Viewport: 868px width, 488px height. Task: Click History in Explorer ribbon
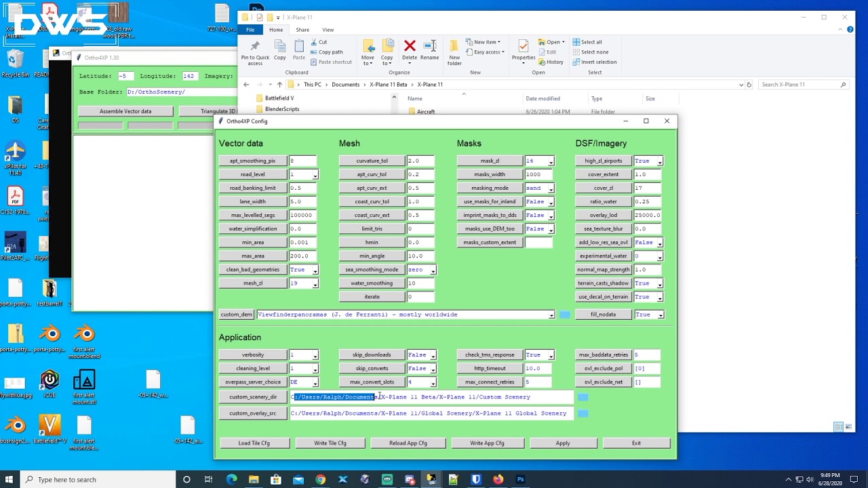point(551,62)
